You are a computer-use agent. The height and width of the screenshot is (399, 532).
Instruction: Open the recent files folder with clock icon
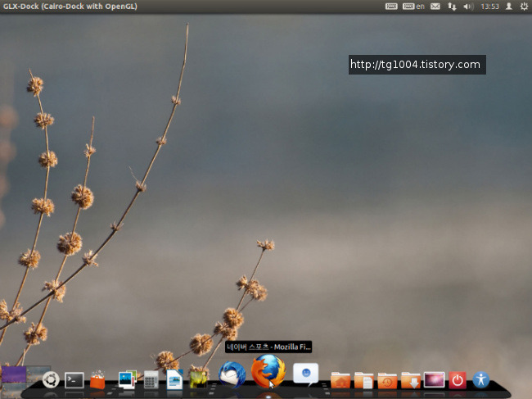387,380
